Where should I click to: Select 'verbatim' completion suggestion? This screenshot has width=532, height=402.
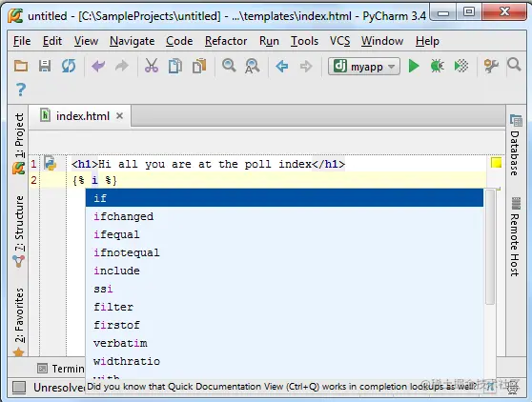284,343
